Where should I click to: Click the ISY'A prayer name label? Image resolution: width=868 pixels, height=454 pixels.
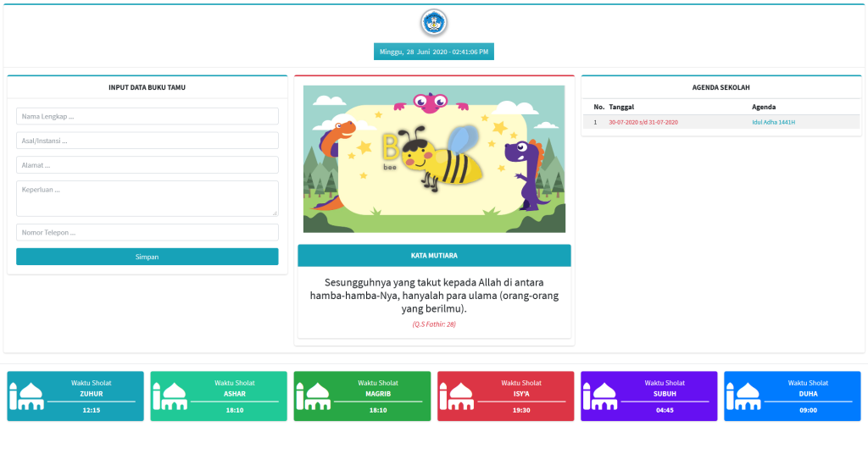tap(521, 394)
